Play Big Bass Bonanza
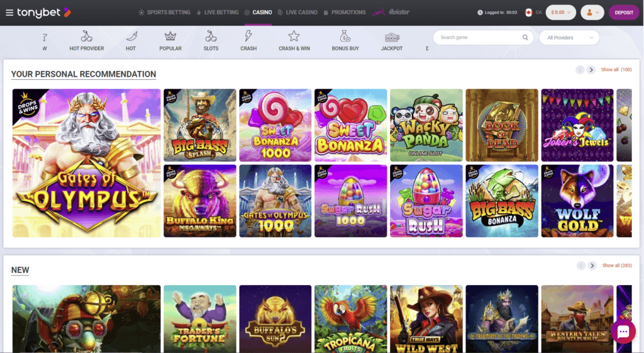 [x=502, y=201]
